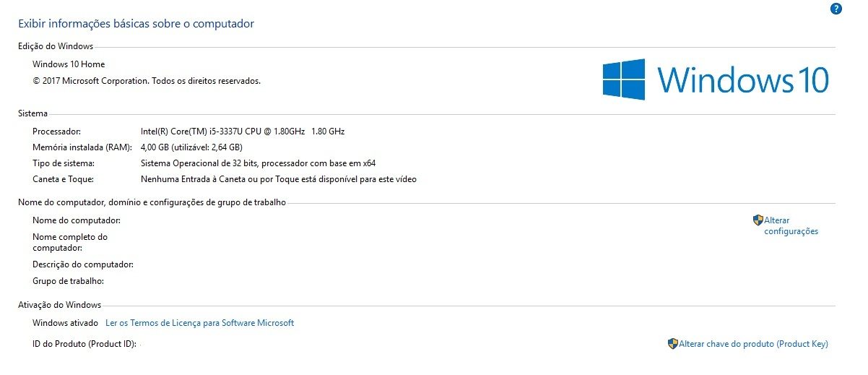This screenshot has width=868, height=375.
Task: Click the 'Nome do computador:' label
Action: point(77,220)
